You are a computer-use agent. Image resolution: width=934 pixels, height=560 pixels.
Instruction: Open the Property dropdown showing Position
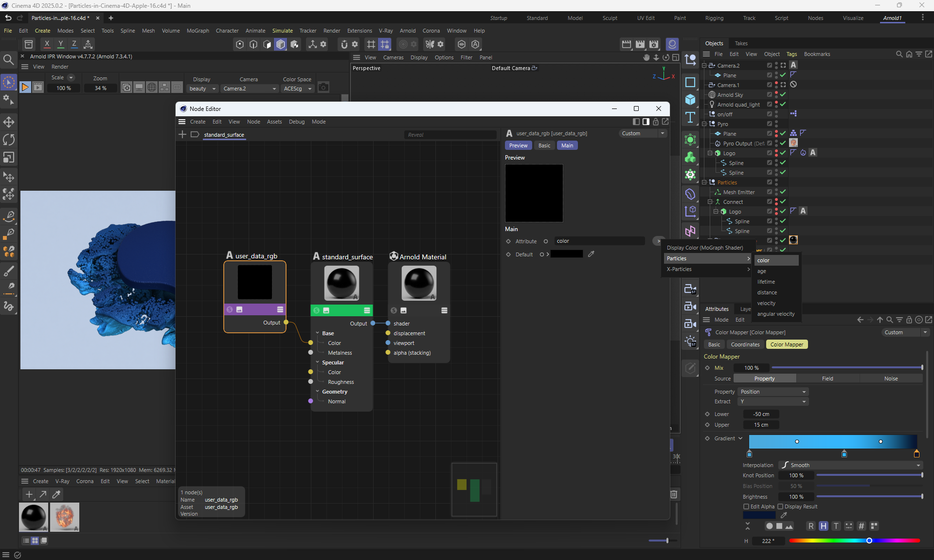[773, 392]
